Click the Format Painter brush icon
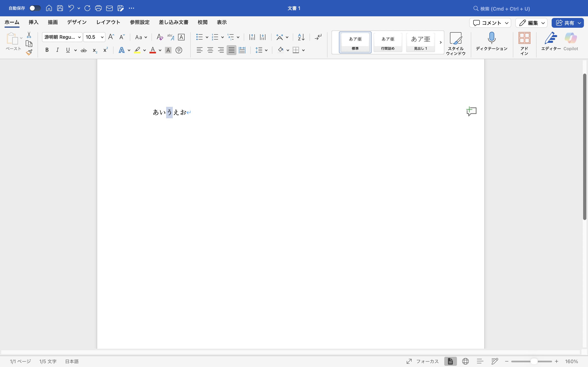The width and height of the screenshot is (588, 367). [29, 52]
